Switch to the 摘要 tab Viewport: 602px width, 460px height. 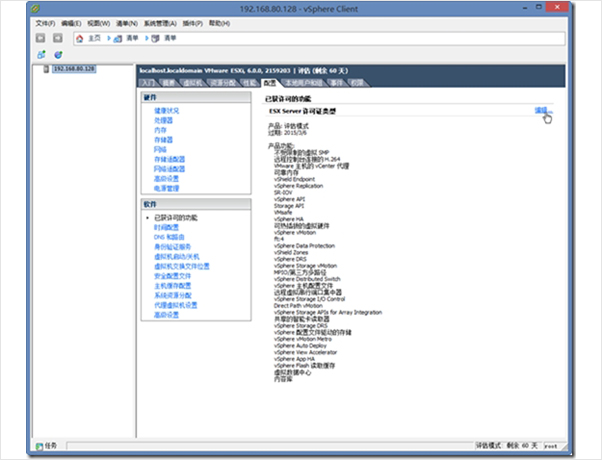(169, 83)
